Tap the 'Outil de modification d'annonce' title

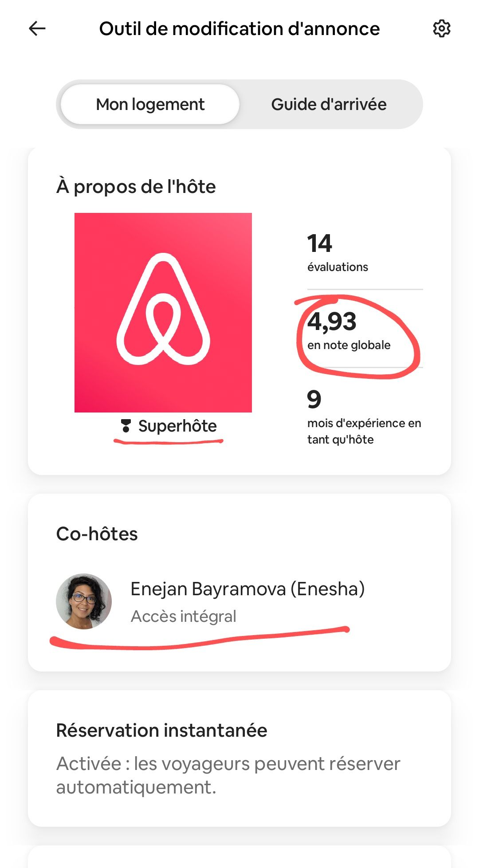click(x=239, y=29)
